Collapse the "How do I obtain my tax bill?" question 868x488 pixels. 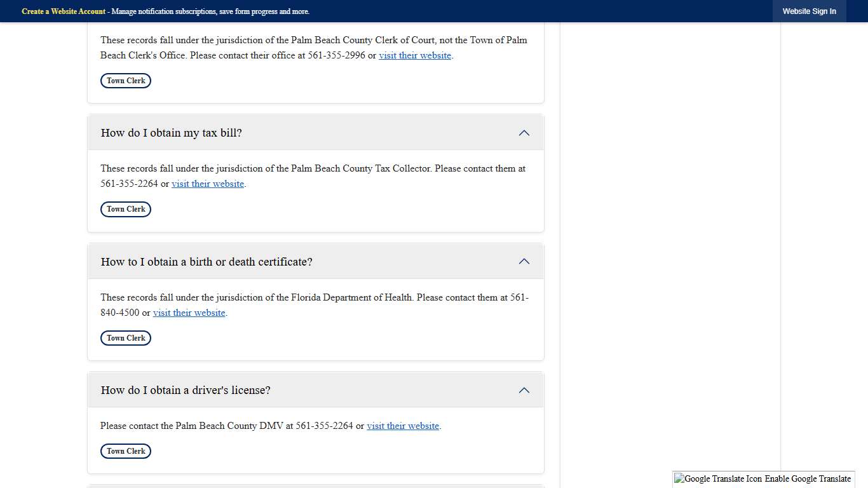click(x=524, y=133)
